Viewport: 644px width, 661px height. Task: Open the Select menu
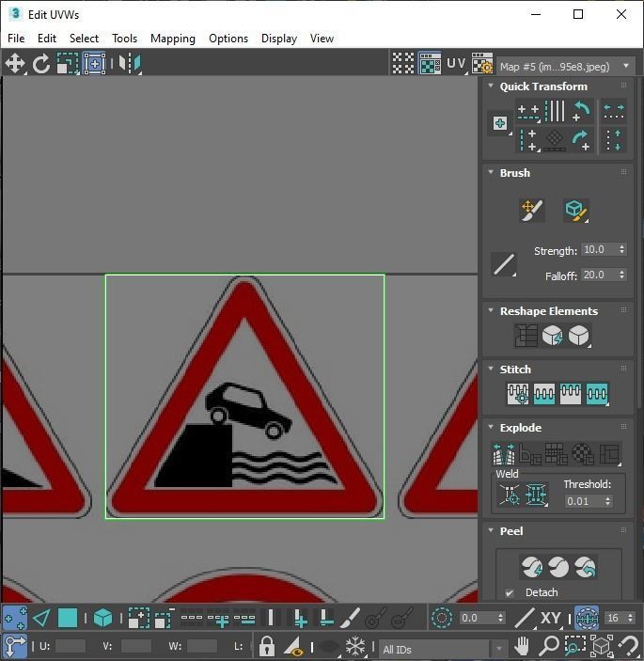click(x=84, y=39)
